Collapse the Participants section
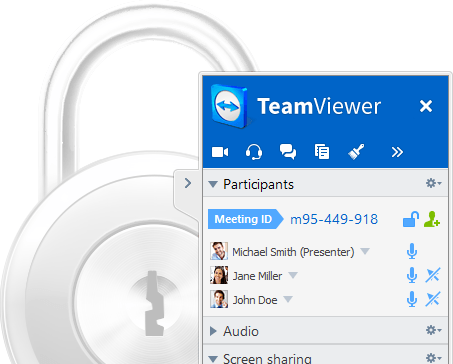Image resolution: width=453 pixels, height=364 pixels. (213, 184)
